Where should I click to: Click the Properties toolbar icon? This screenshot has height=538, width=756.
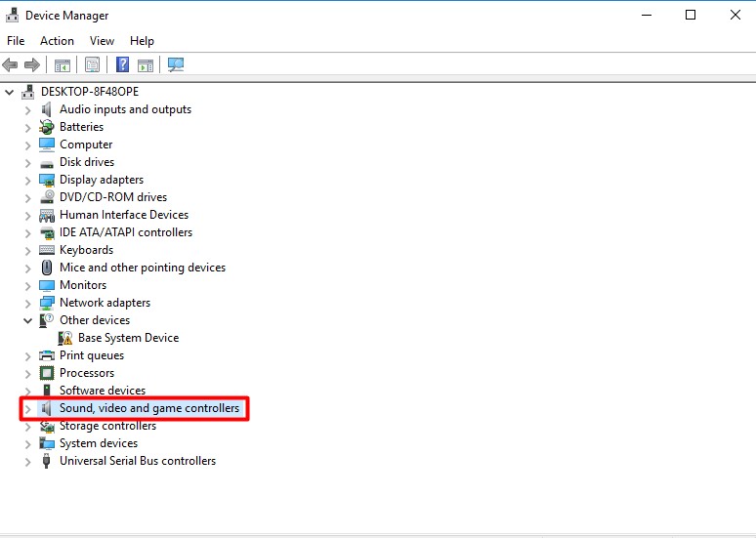tap(92, 65)
